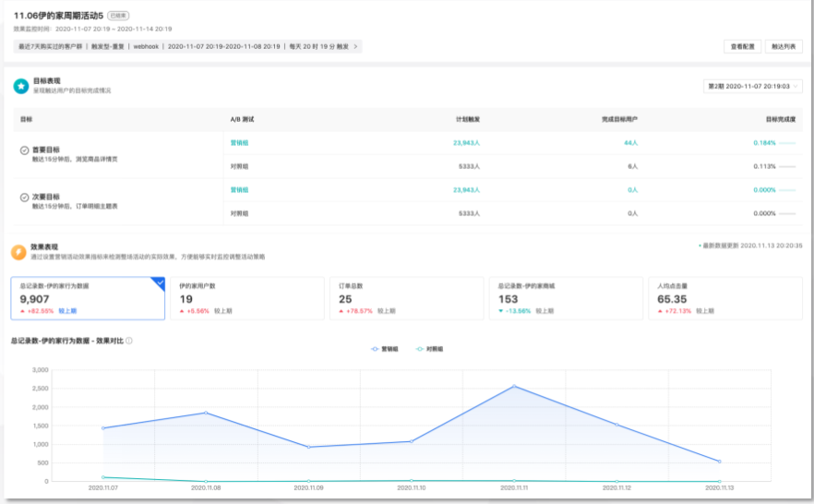Click the 2020.11.11 peak data point on chart

pos(514,386)
